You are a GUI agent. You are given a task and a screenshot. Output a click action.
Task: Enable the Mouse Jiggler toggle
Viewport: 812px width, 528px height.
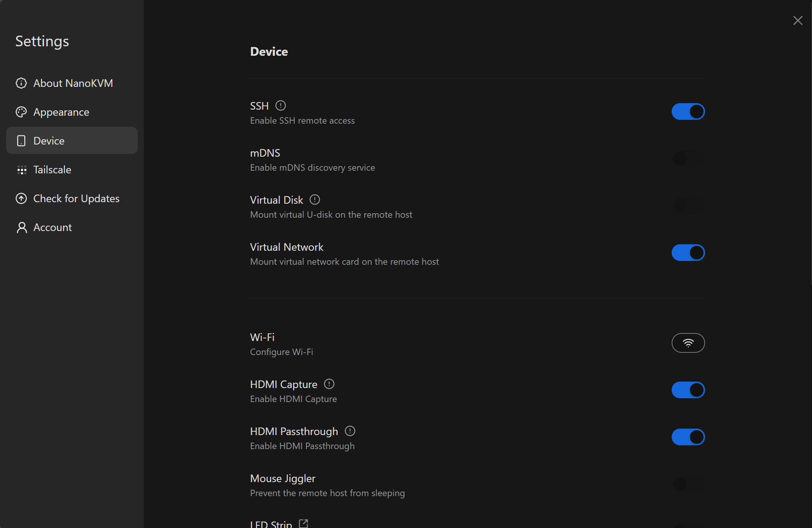[688, 484]
